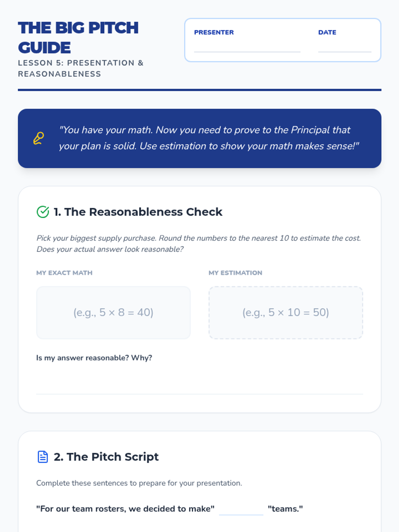The image size is (399, 532).
Task: Select the DATE label
Action: [327, 32]
